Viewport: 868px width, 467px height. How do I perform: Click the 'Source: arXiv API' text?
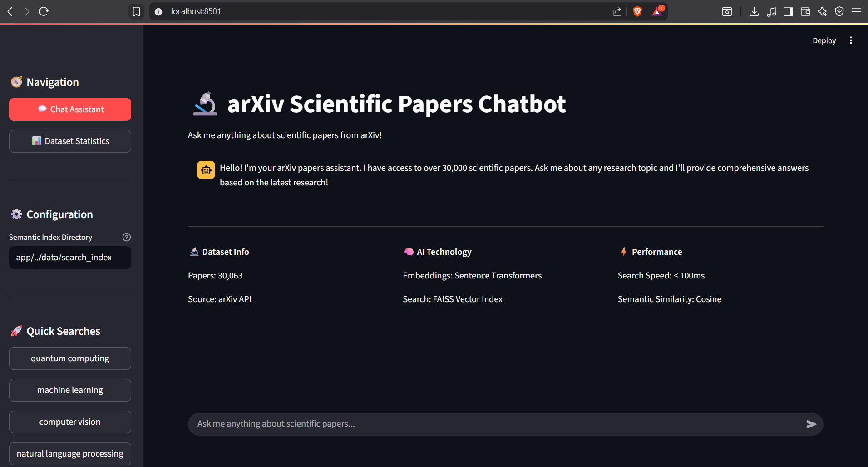click(220, 299)
